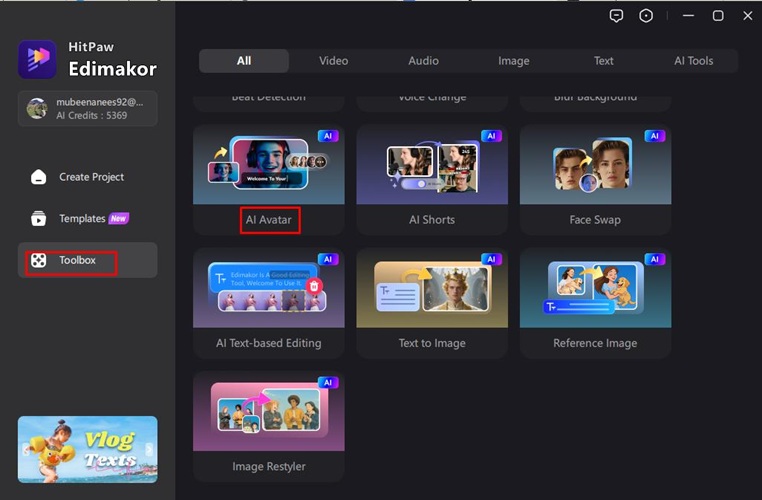Image resolution: width=762 pixels, height=500 pixels.
Task: Click the AI Credits : 5369 text
Action: click(92, 116)
